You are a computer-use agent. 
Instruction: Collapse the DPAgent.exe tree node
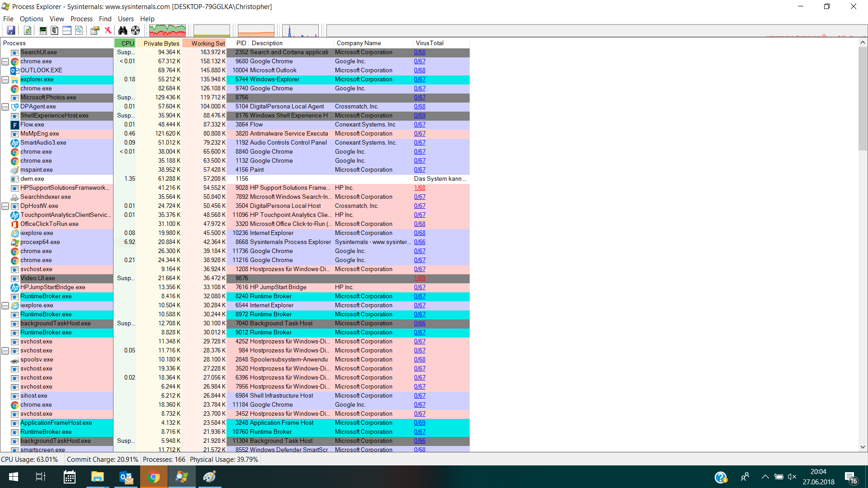point(5,107)
